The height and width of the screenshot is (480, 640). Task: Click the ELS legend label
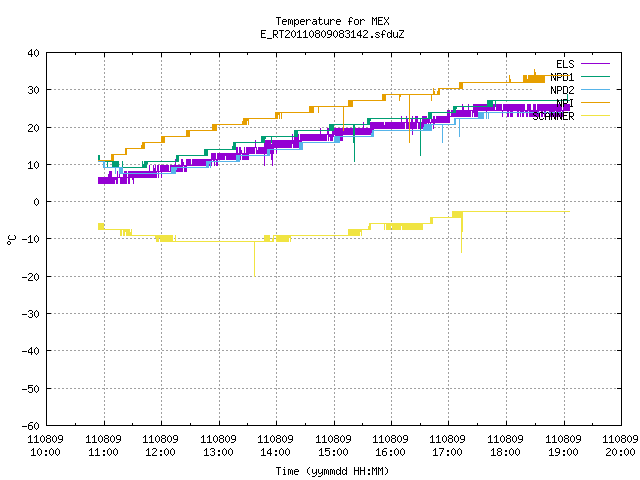565,64
